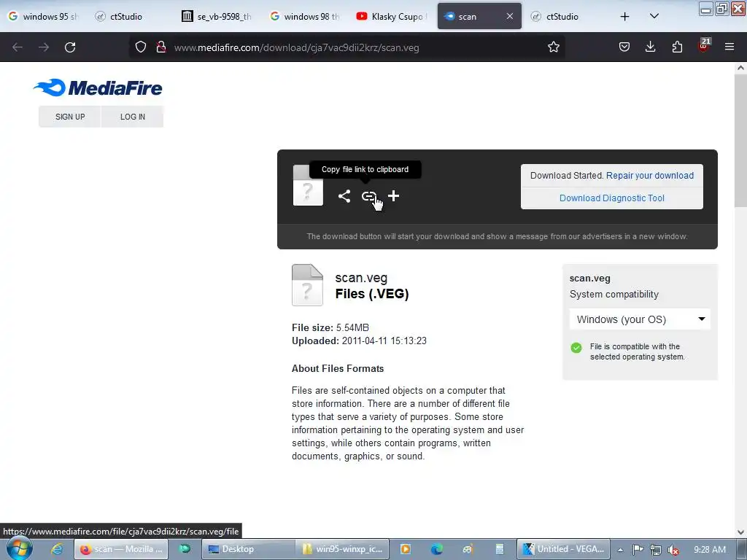Click the Download Diagnostic Tool link

click(x=612, y=198)
